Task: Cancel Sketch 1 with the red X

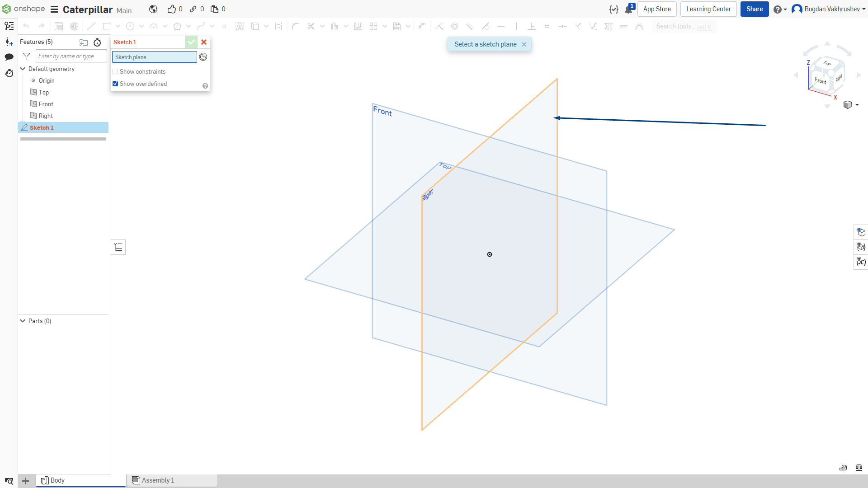Action: 204,42
